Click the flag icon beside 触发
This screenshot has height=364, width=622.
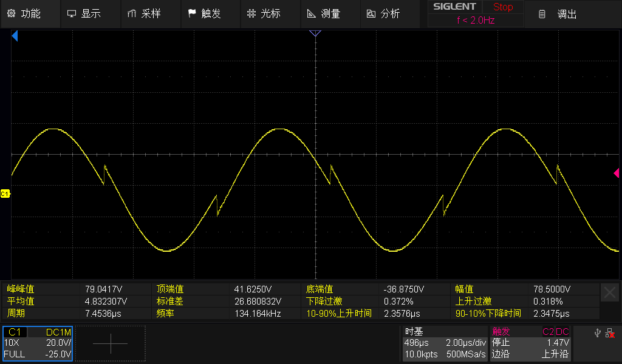click(x=192, y=13)
